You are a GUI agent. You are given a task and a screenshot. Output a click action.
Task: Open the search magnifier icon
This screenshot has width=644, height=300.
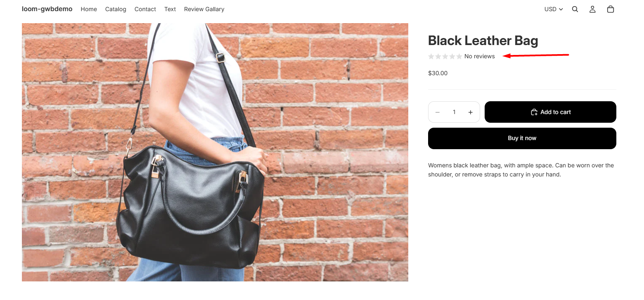pos(575,9)
